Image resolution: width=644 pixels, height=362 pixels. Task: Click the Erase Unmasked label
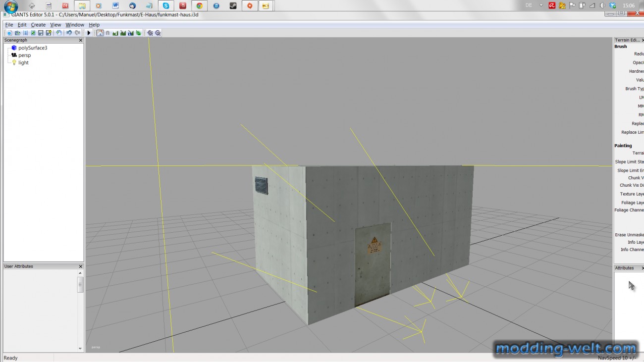pyautogui.click(x=630, y=235)
